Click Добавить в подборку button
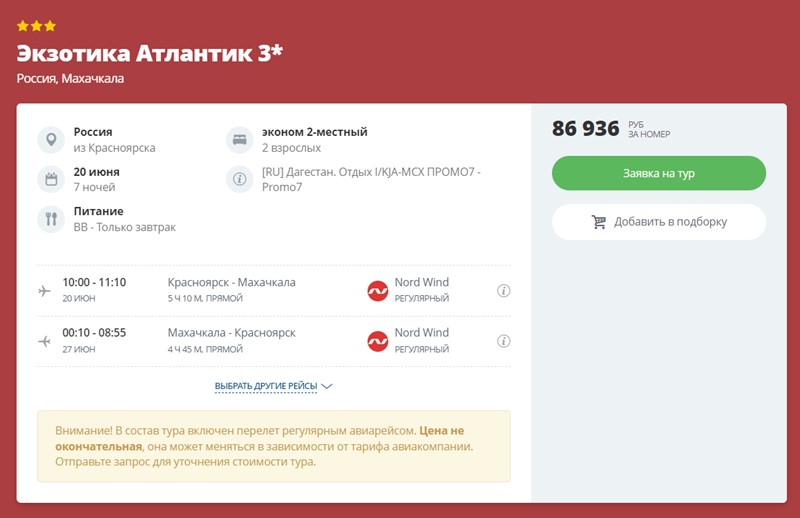 (x=659, y=222)
